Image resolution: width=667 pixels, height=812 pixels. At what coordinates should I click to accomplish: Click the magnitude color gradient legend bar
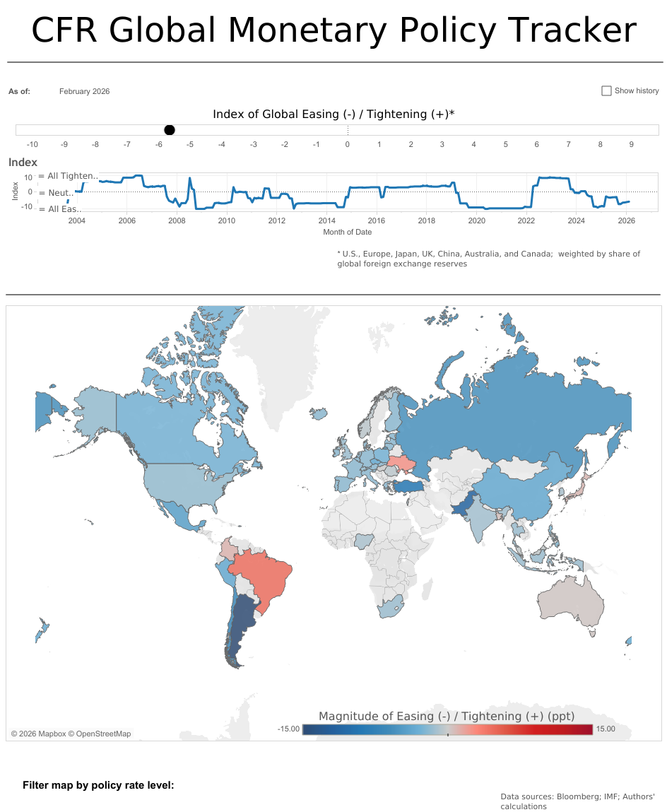(447, 729)
